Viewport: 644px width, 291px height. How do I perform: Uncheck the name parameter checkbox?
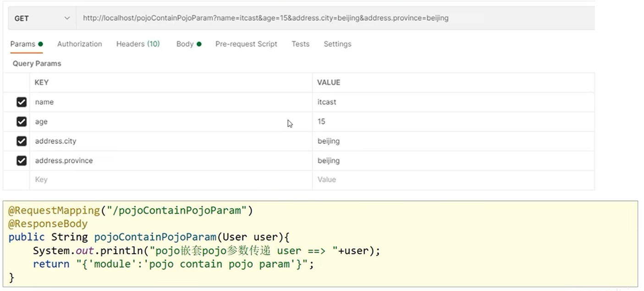point(22,102)
